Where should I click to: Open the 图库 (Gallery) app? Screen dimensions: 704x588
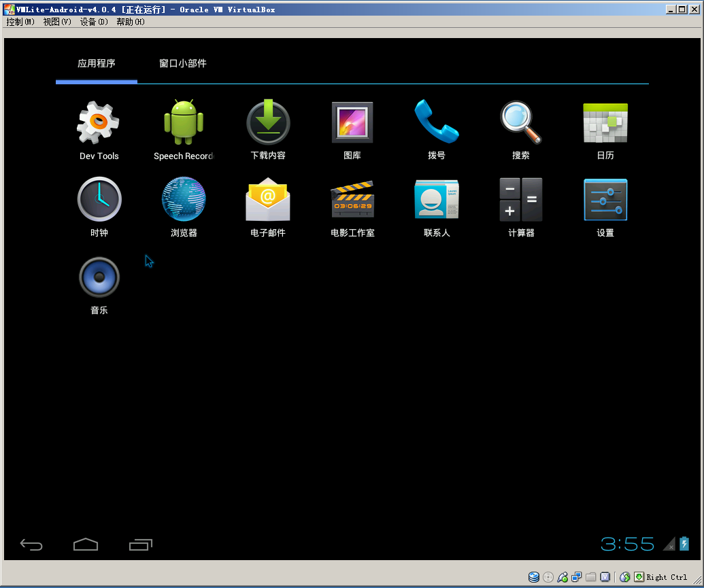[352, 122]
